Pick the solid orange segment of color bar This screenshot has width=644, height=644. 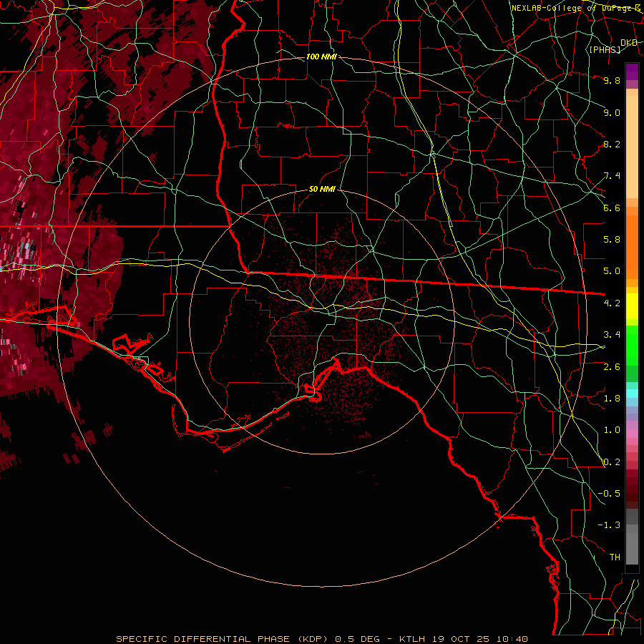[x=632, y=246]
